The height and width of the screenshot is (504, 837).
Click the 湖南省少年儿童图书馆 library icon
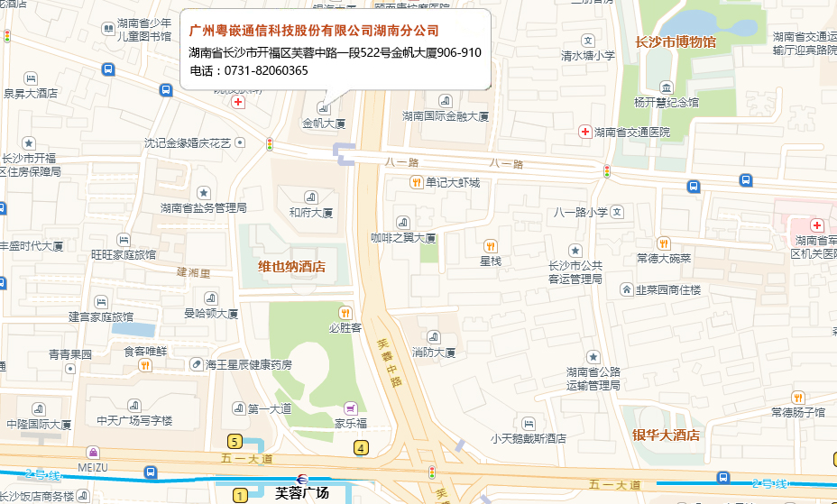pos(108,28)
